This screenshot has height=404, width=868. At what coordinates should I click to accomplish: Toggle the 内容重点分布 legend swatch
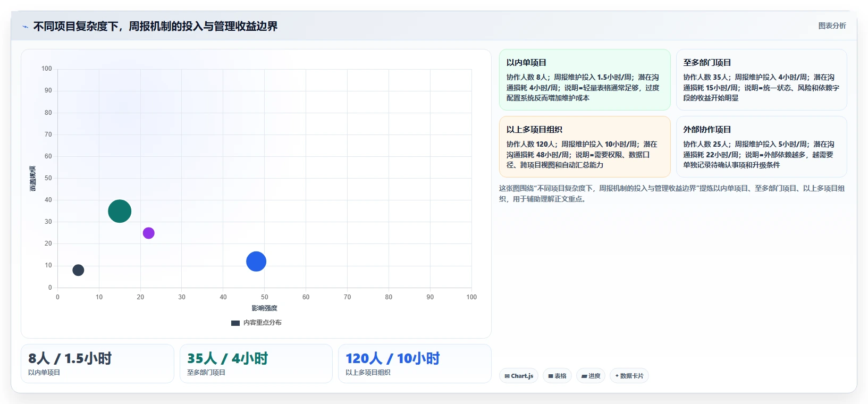235,323
